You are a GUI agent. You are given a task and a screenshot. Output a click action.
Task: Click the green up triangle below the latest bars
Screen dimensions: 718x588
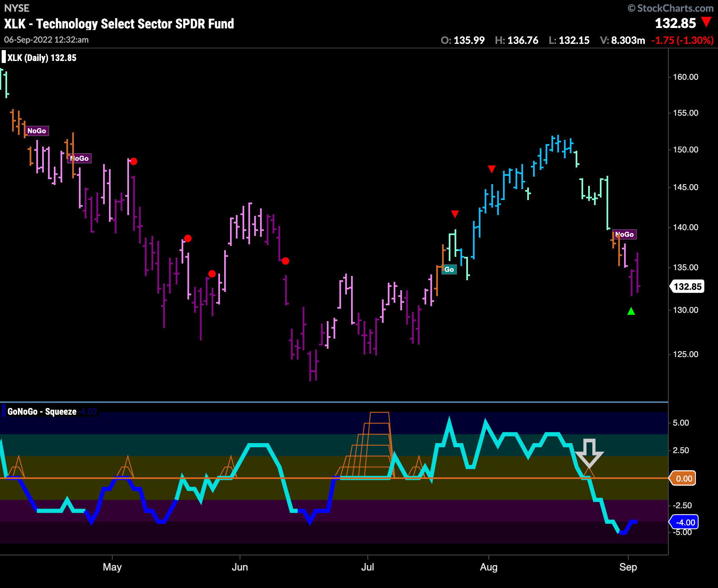click(x=631, y=311)
